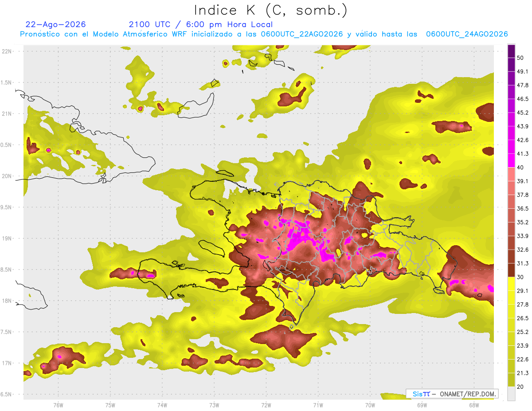This screenshot has width=532, height=411.
Task: Click the '33.9' color scale value
Action: [x=522, y=236]
